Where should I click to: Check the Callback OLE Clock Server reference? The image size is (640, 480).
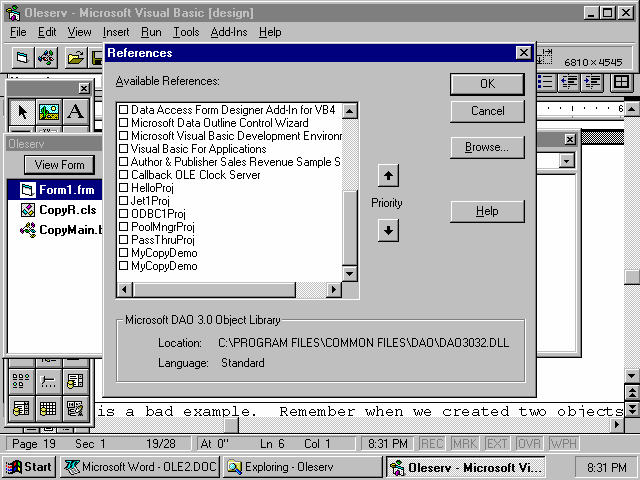(124, 174)
